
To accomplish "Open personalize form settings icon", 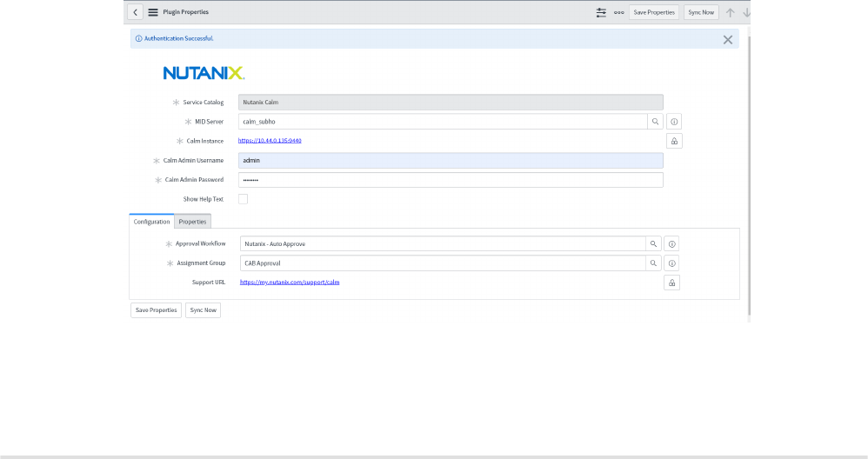I will pyautogui.click(x=601, y=12).
